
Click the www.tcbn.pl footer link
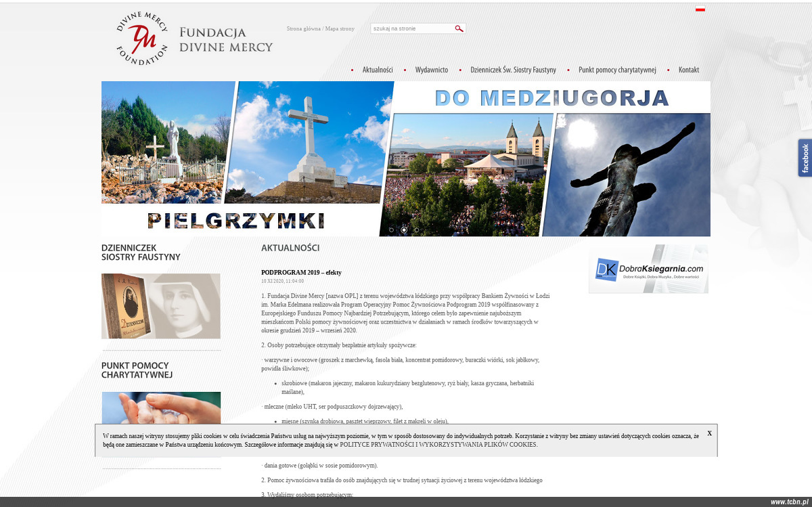tap(789, 502)
